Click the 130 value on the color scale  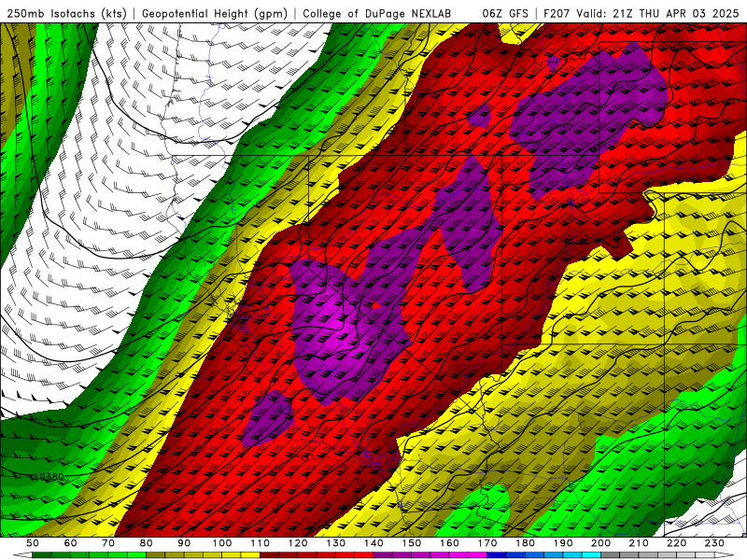[336, 543]
